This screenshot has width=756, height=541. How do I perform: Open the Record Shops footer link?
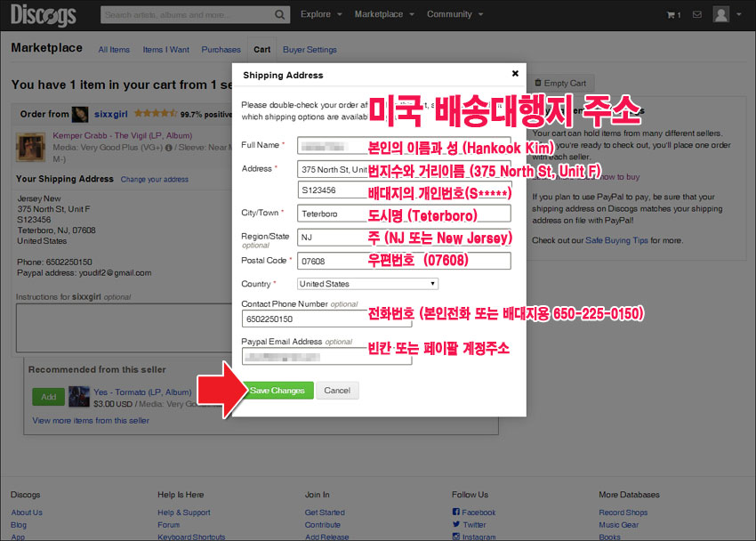[623, 512]
